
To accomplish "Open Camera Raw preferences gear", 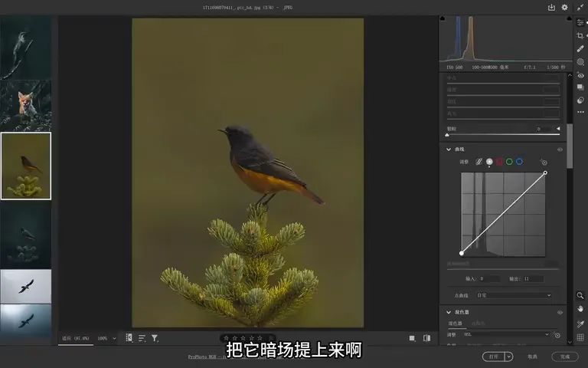I will tap(564, 8).
